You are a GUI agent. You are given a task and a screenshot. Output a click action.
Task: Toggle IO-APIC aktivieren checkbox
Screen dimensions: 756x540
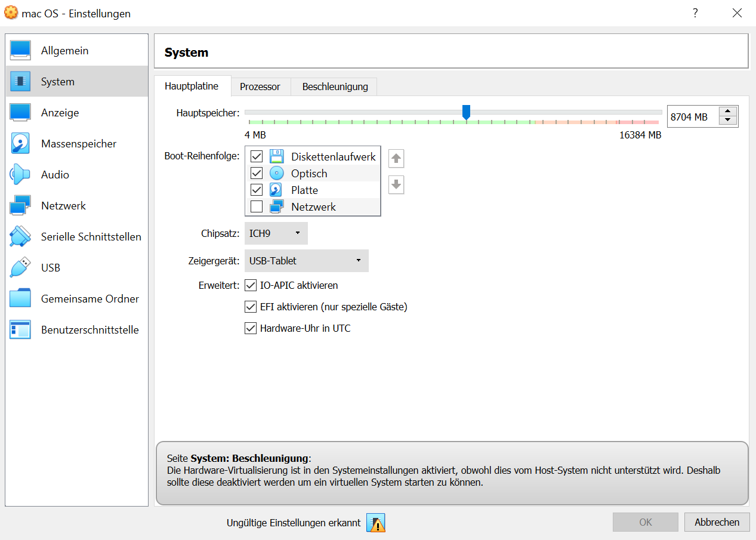251,286
